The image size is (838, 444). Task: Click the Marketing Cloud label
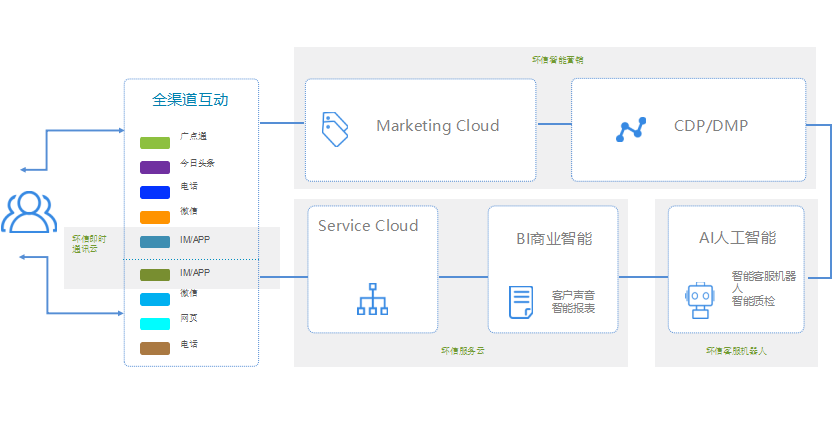[x=437, y=126]
